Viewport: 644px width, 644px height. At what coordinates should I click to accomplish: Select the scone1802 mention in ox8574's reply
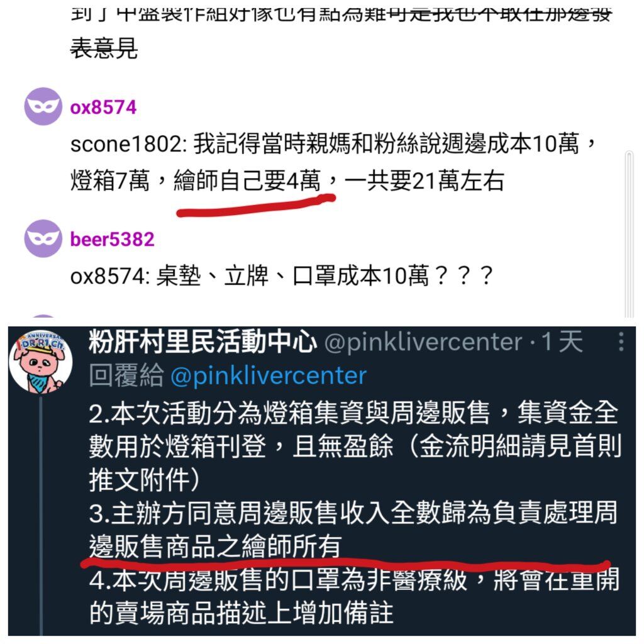click(128, 144)
